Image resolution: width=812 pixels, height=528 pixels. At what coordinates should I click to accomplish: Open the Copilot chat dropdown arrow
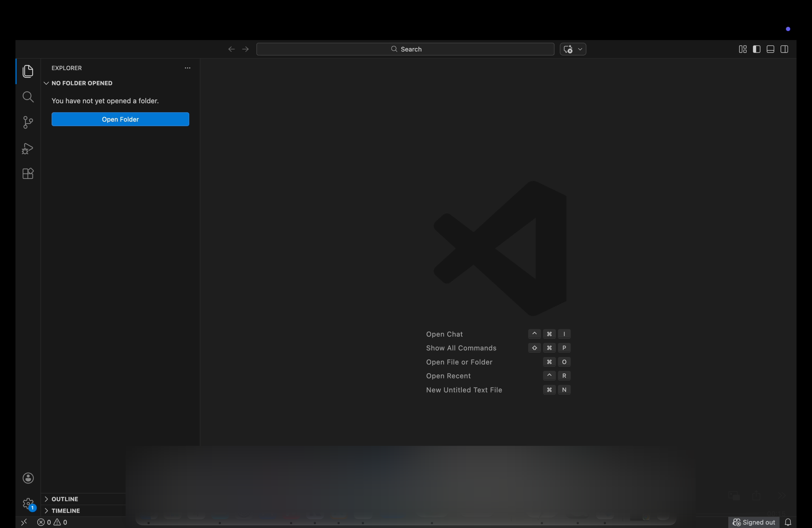[580, 49]
